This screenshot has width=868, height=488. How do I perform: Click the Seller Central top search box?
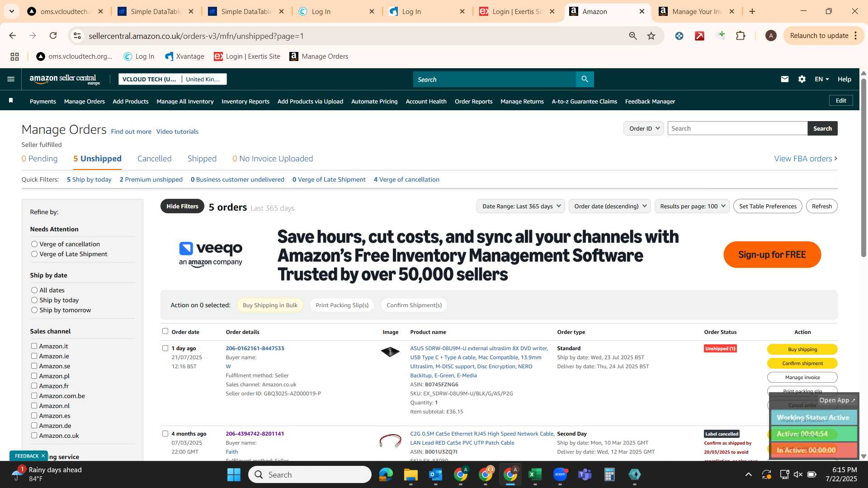click(x=495, y=79)
